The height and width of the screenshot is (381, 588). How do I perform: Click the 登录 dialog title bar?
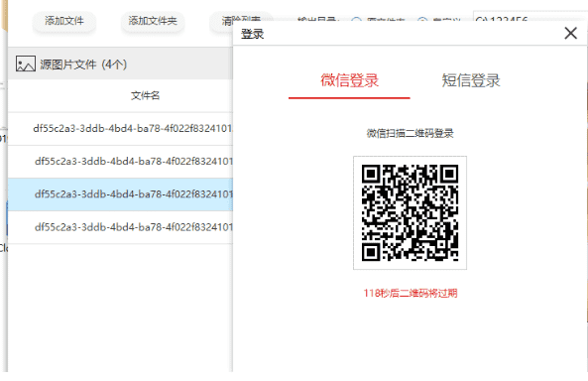pyautogui.click(x=398, y=34)
